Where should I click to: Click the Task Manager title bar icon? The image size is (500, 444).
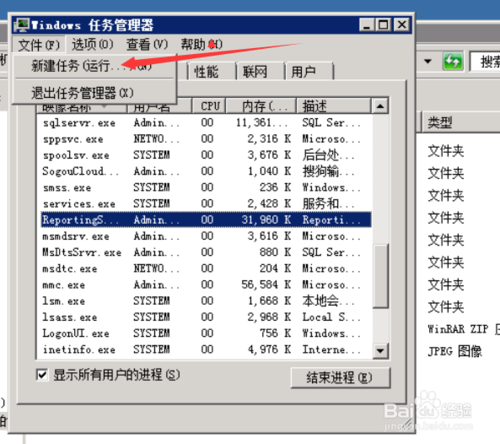[x=23, y=25]
